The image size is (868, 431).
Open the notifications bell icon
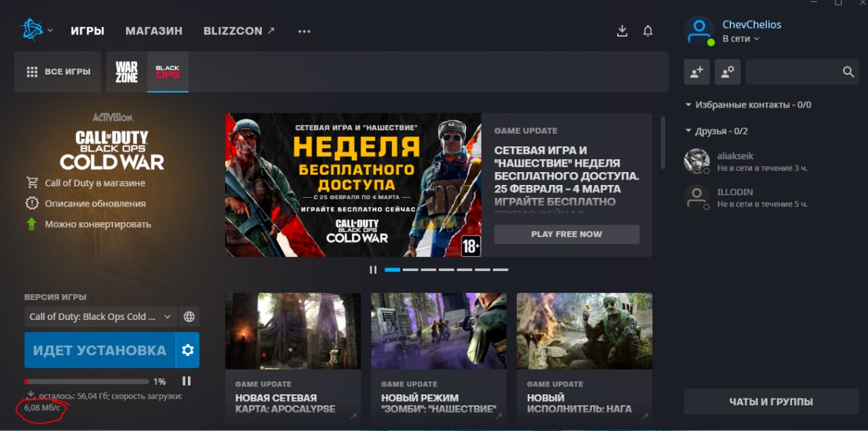click(x=648, y=31)
